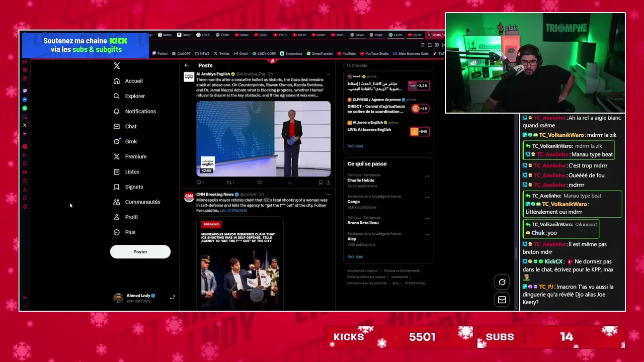Click the X logo above Accueil
The height and width of the screenshot is (362, 644).
click(117, 66)
